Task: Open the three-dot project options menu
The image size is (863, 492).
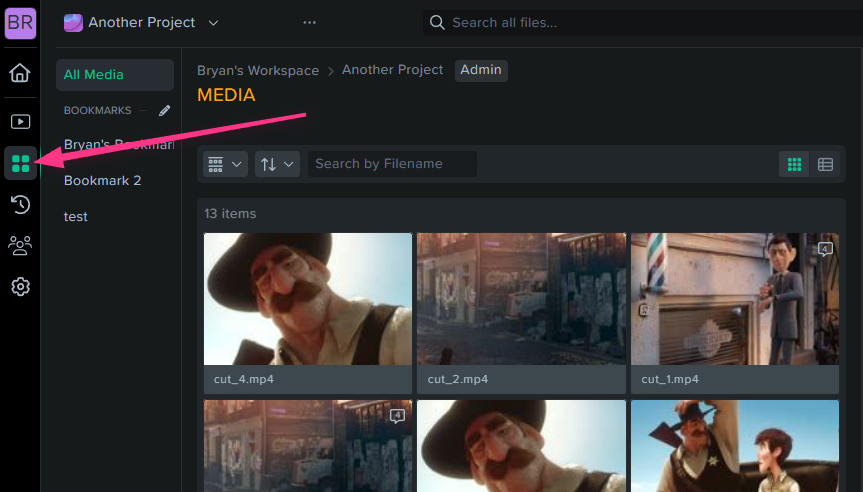Action: (x=309, y=23)
